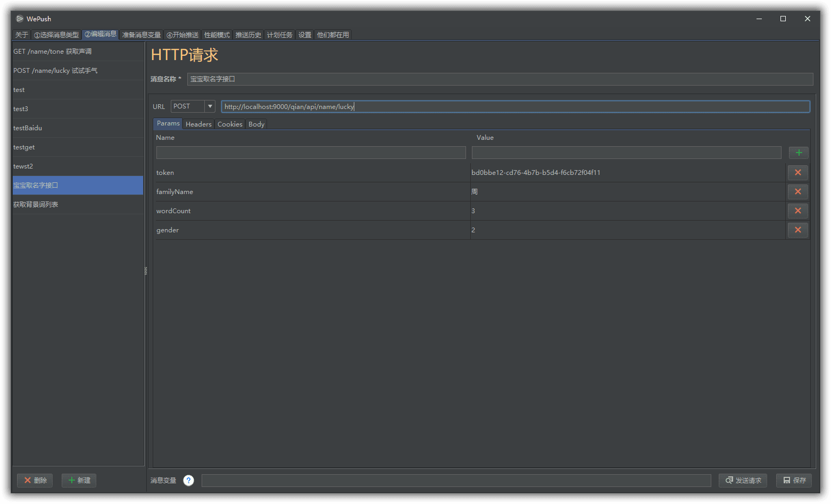Select the 'testBaidu' message
Viewport: 831px width, 504px height.
pos(78,128)
